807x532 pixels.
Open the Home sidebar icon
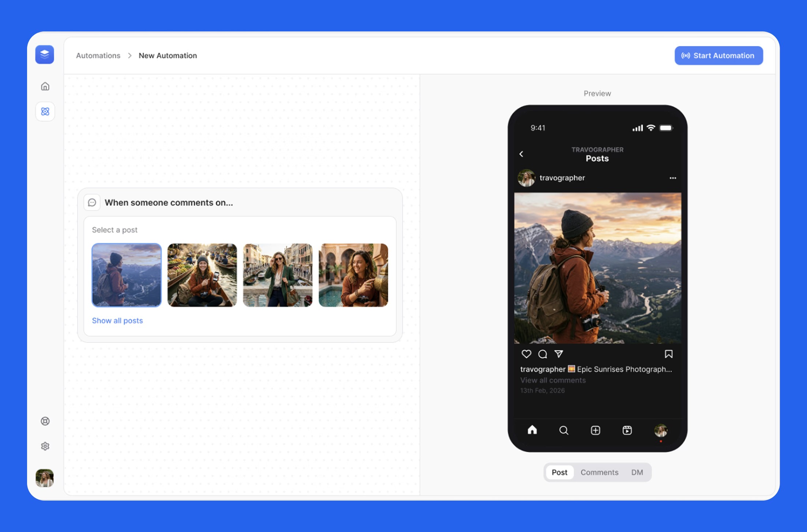(x=45, y=87)
